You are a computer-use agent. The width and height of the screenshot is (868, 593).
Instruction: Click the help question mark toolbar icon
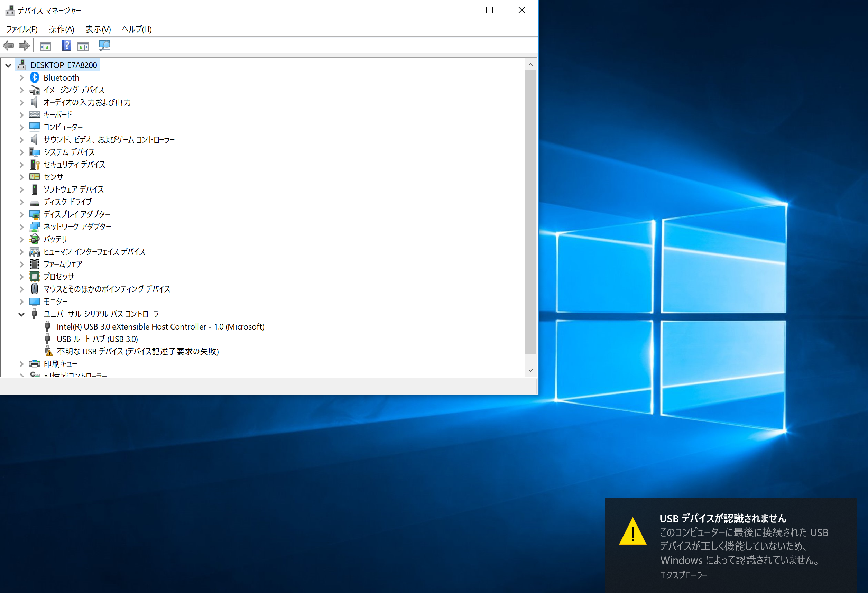coord(66,46)
